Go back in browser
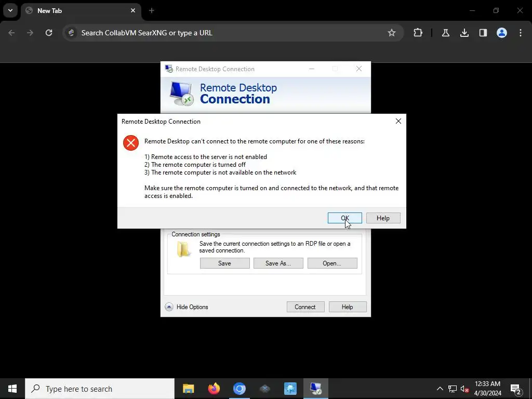The height and width of the screenshot is (399, 532). pos(11,33)
